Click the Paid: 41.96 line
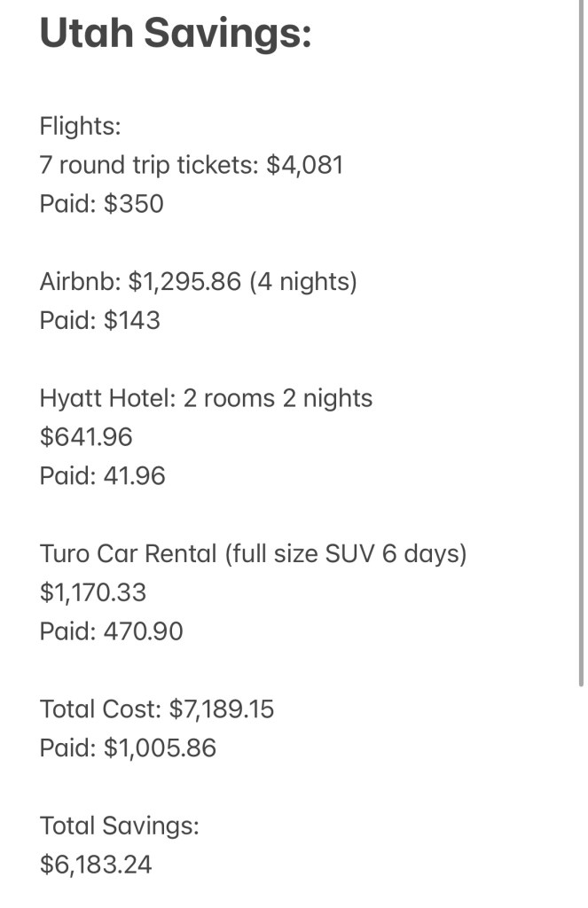Screen dimensions: 588x908 (x=102, y=476)
